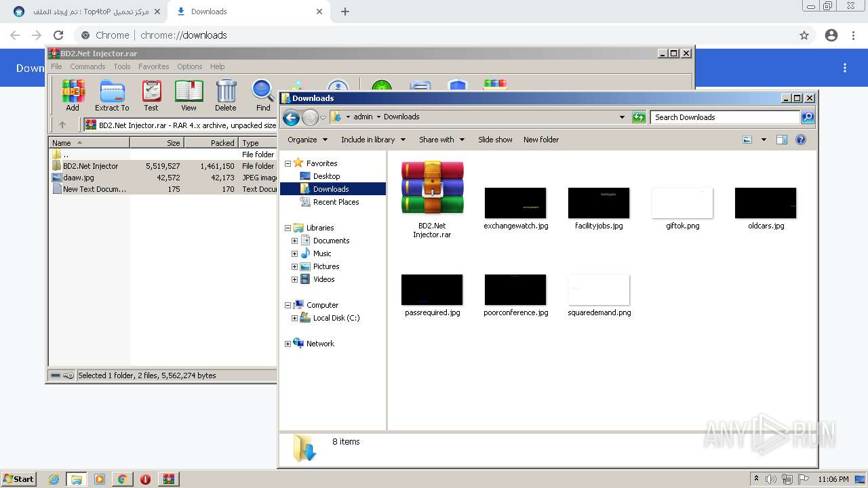
Task: Select Recent Places in Favorites
Action: (x=336, y=202)
